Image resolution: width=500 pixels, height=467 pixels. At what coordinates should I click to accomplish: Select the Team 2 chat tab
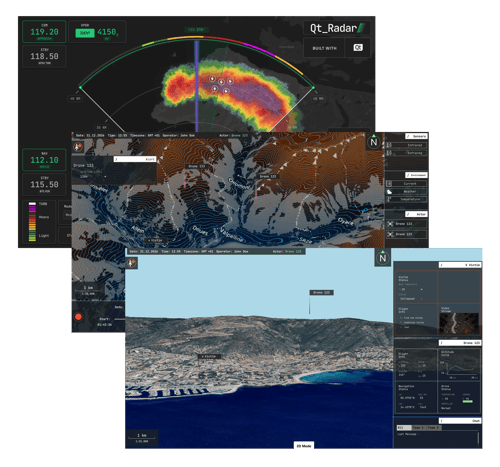434,427
